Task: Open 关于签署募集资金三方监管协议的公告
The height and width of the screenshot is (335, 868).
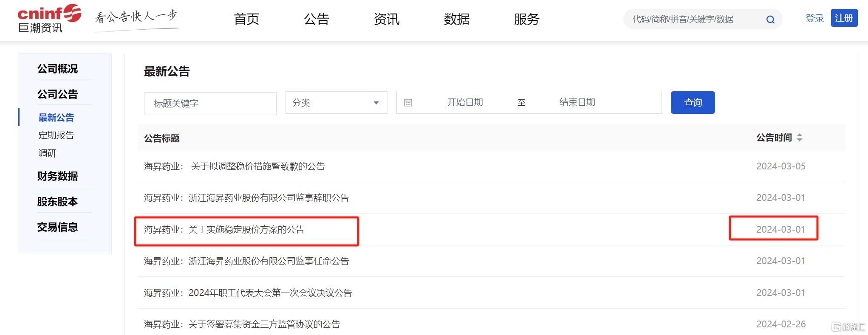Action: [x=242, y=324]
